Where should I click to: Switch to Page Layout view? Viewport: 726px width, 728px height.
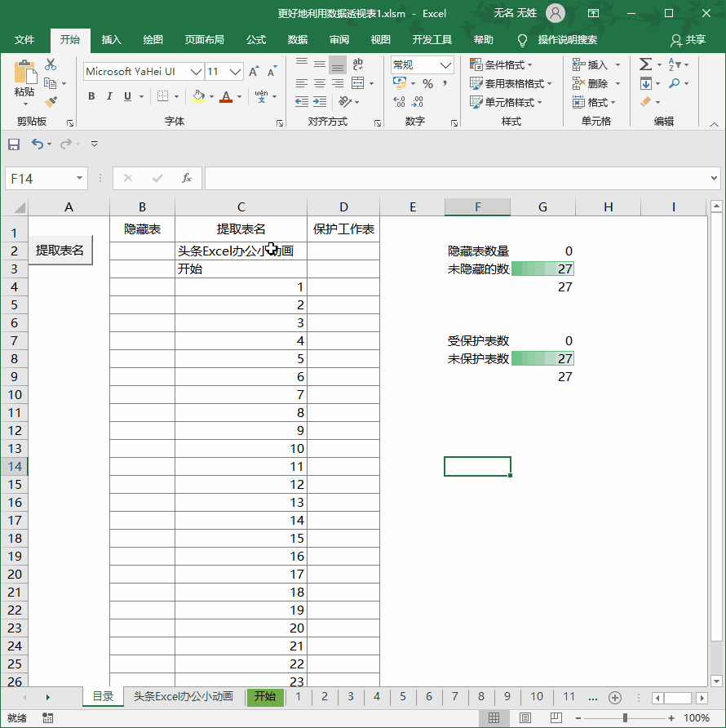[525, 717]
